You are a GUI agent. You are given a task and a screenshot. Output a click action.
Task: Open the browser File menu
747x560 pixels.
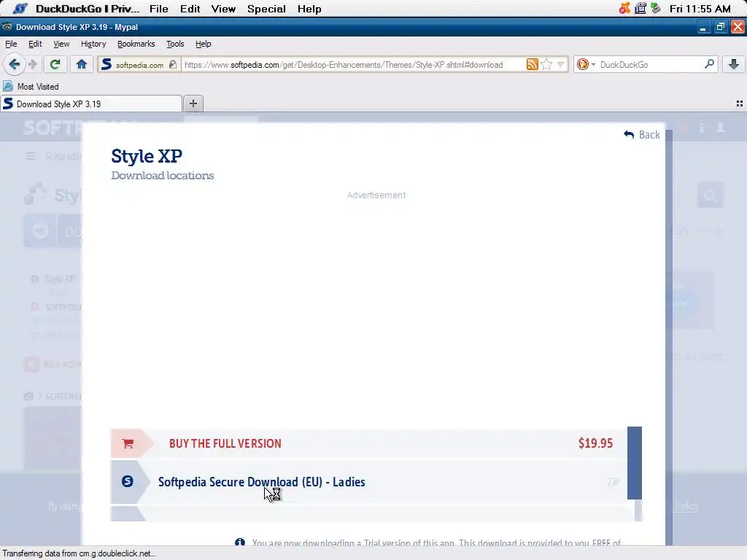pos(11,44)
